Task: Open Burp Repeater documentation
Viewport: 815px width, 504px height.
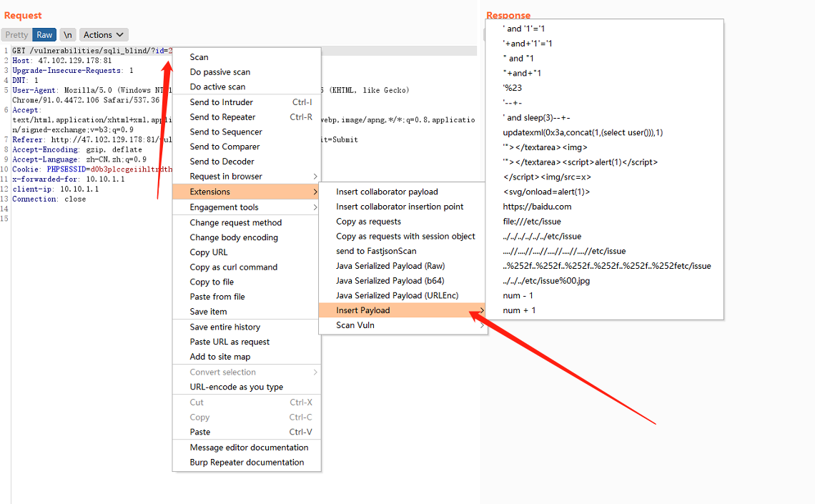Action: (247, 463)
